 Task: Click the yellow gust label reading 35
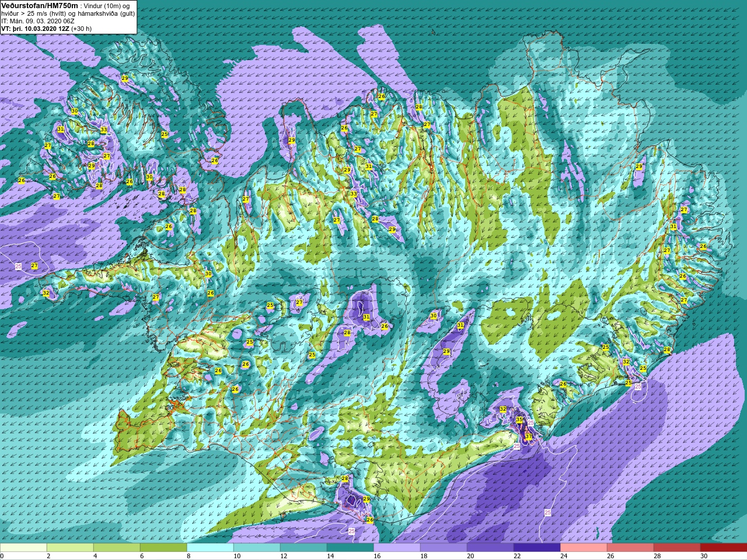pyautogui.click(x=519, y=419)
